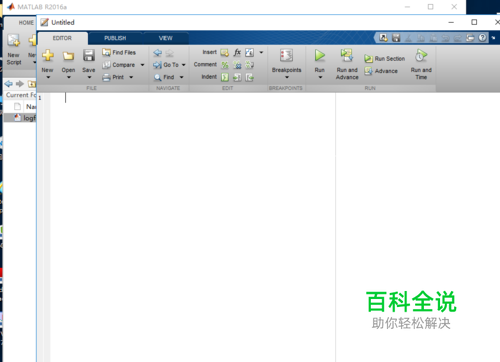The width and height of the screenshot is (500, 362).
Task: Click the Find magnifier button
Action: (x=164, y=77)
